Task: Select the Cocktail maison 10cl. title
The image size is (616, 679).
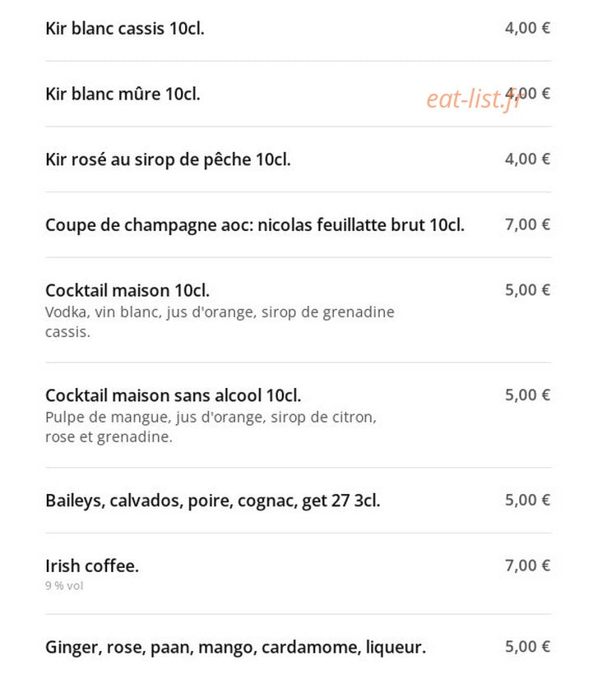Action: (127, 290)
